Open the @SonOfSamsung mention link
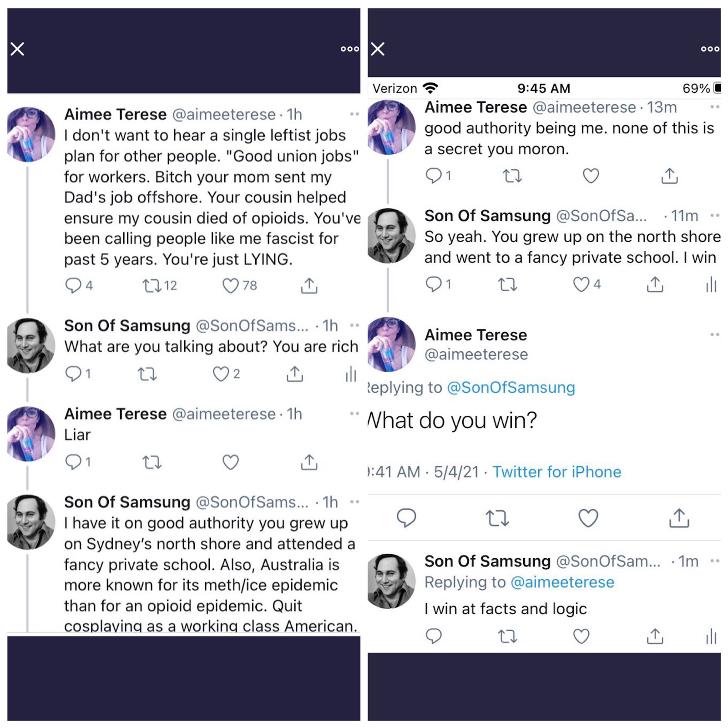728x728 pixels. (x=511, y=388)
